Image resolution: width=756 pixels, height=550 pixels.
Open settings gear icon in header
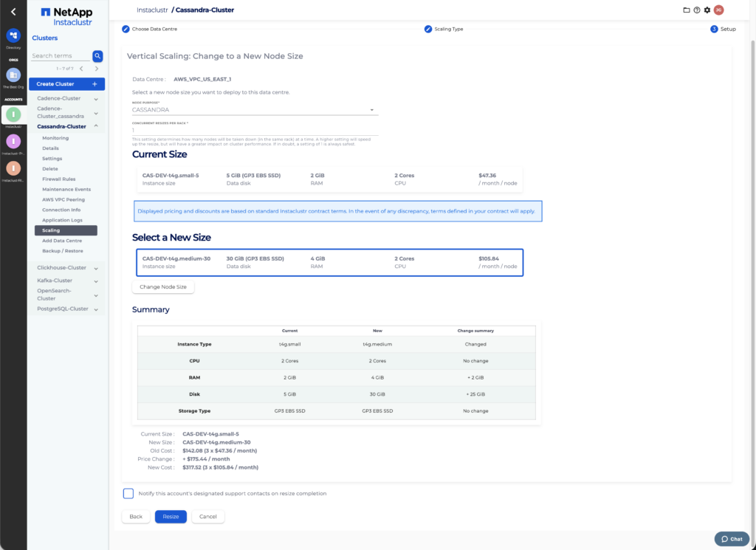pyautogui.click(x=707, y=10)
